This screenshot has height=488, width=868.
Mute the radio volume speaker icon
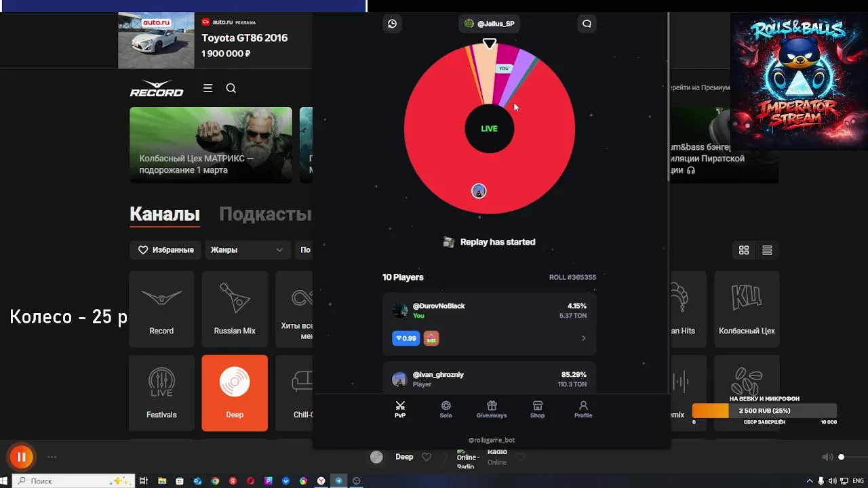click(827, 457)
